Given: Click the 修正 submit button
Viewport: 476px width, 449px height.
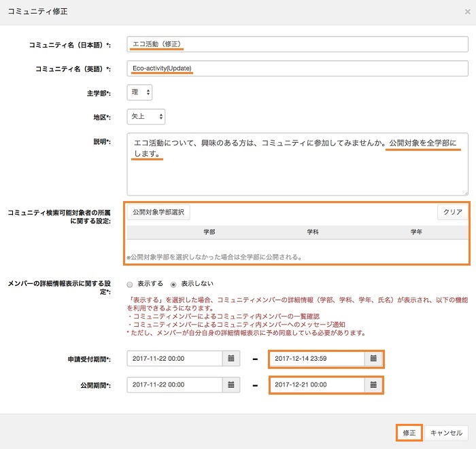Looking at the screenshot, I should pos(409,433).
